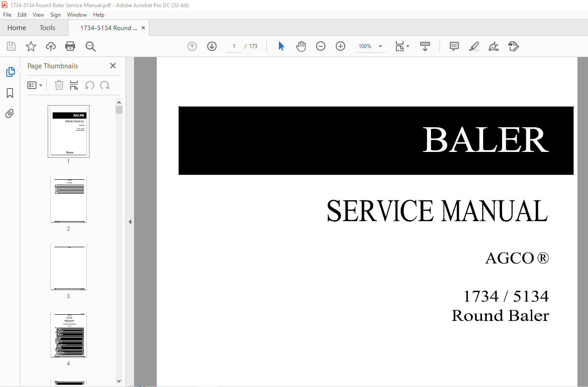Close the 1734-5134 Round document tab
The height and width of the screenshot is (387, 588).
point(143,28)
